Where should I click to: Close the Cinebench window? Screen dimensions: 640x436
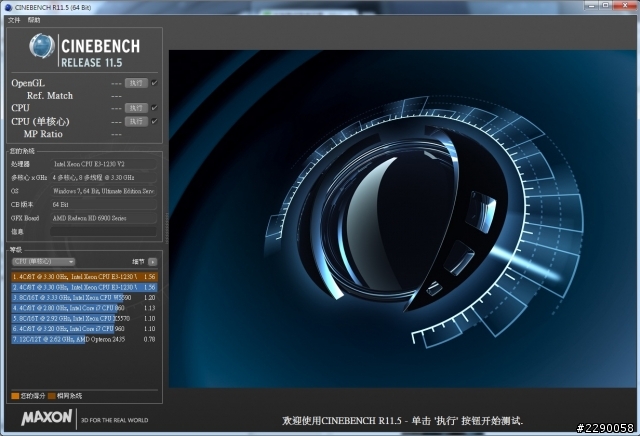tap(624, 5)
